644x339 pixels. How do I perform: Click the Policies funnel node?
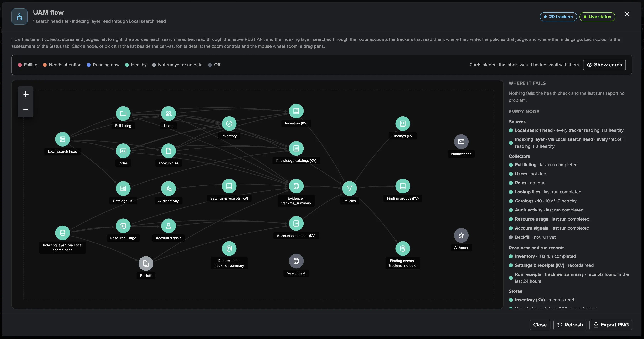[x=350, y=189]
